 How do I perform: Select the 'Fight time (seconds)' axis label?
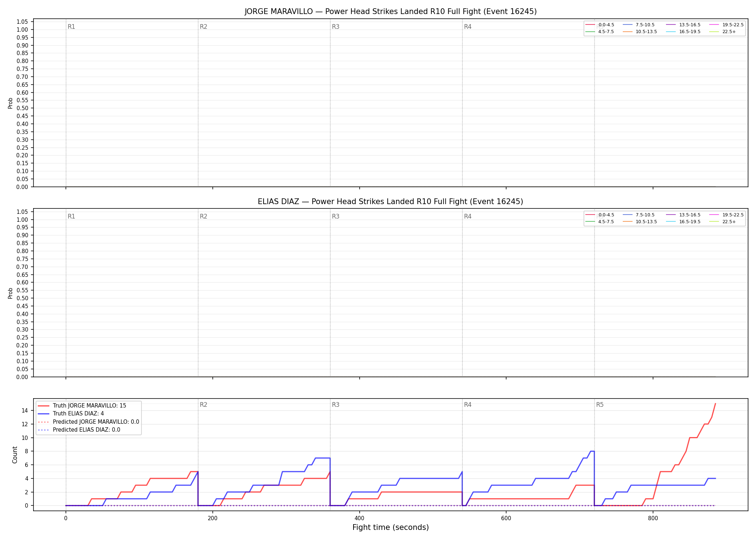tap(391, 527)
